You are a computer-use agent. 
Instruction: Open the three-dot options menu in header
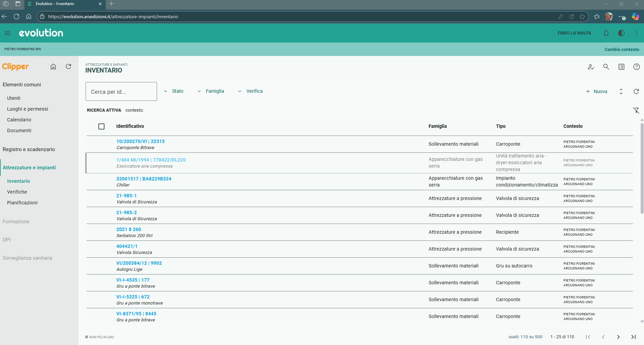pos(637,33)
